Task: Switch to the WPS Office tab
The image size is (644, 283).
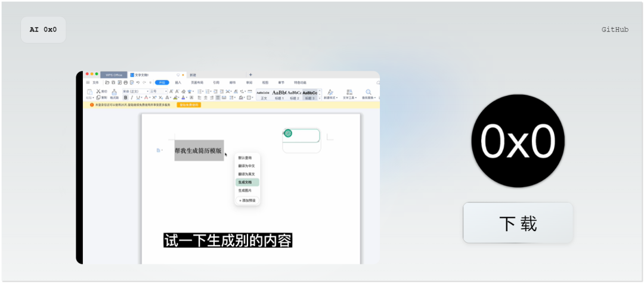Action: (114, 75)
